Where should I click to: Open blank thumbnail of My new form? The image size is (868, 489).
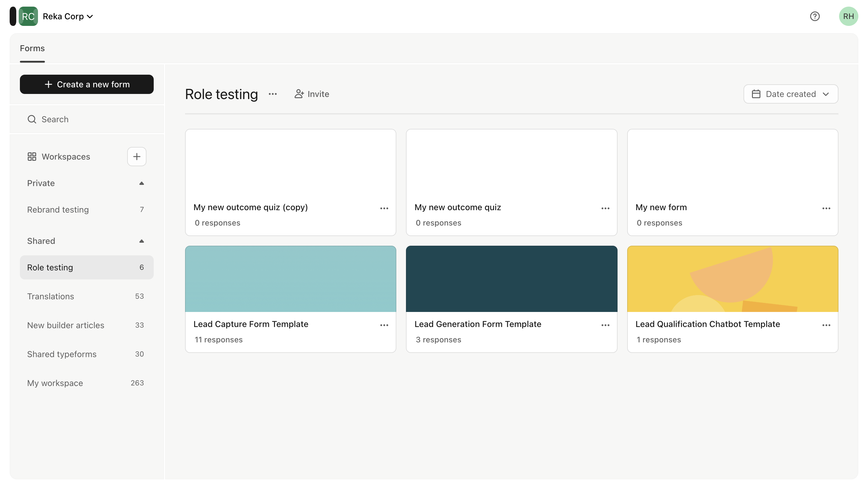tap(733, 162)
